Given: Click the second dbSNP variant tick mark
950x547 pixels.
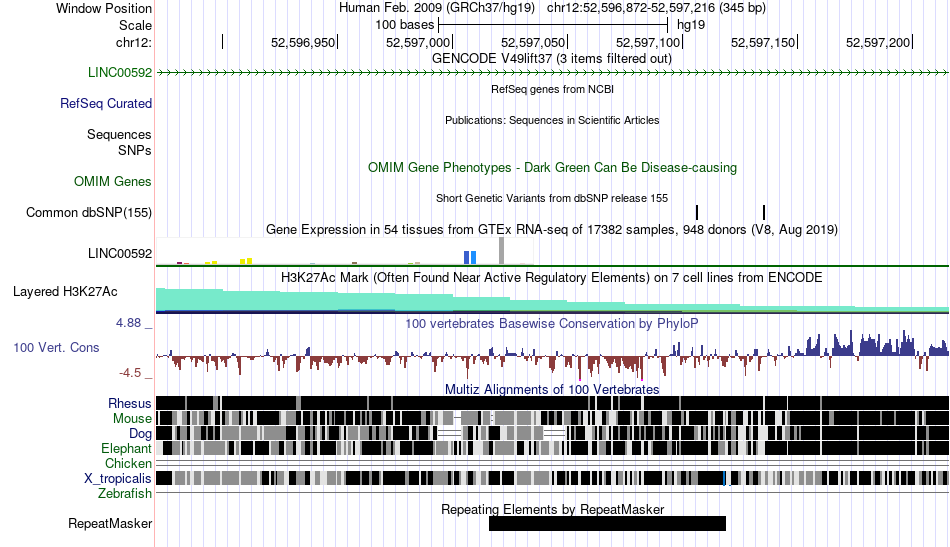Looking at the screenshot, I should point(764,212).
